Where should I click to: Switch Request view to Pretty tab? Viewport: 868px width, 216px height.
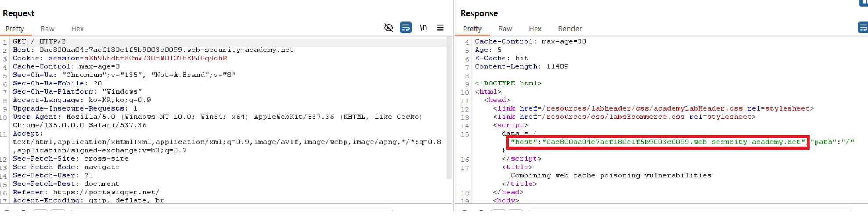pos(14,29)
